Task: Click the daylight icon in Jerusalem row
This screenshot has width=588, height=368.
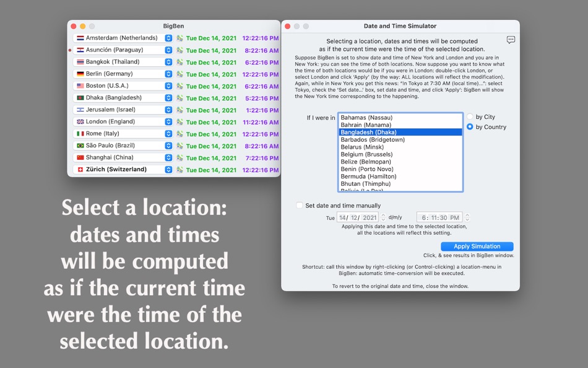Action: coord(180,110)
